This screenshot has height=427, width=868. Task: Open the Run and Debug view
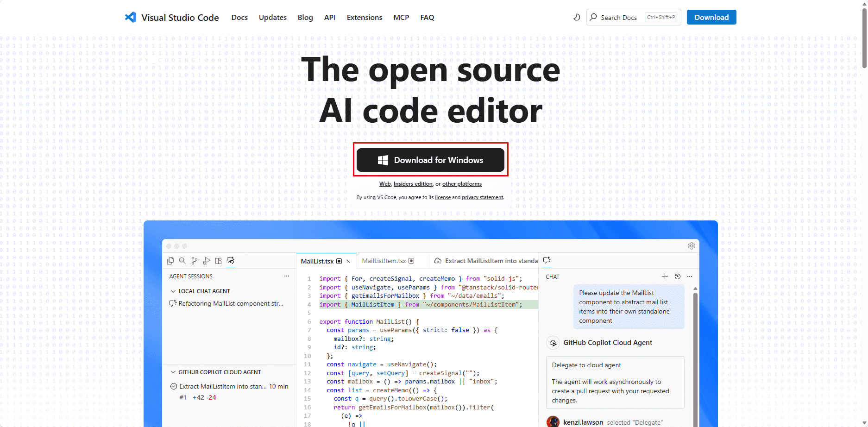coord(207,260)
